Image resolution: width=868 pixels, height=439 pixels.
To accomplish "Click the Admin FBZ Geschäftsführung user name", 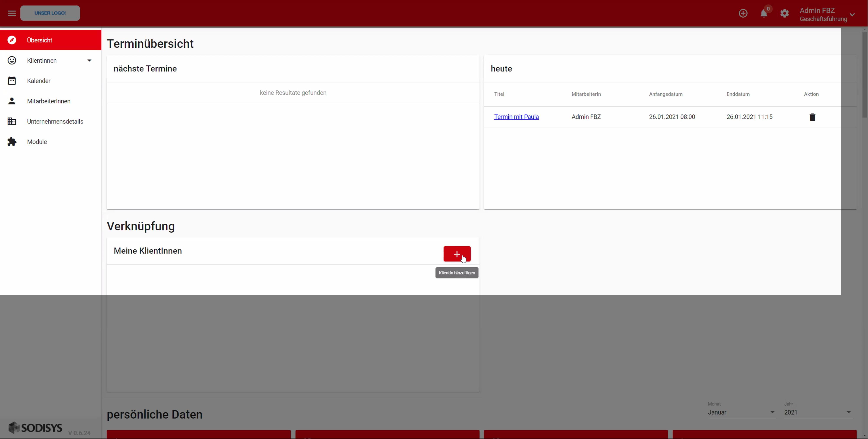I will (x=823, y=15).
